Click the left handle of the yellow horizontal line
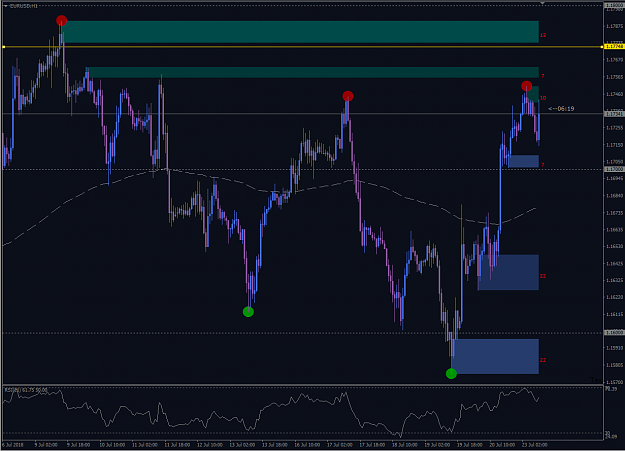 [x=4, y=47]
